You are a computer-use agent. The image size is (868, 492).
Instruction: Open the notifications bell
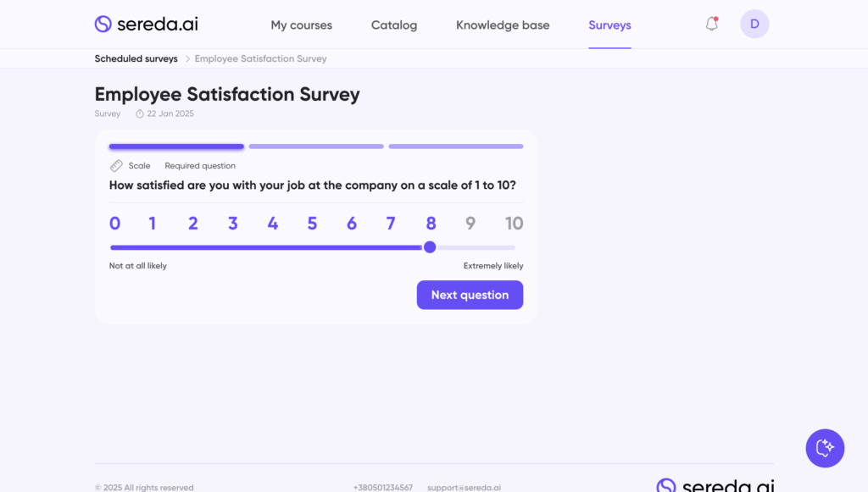(x=711, y=24)
